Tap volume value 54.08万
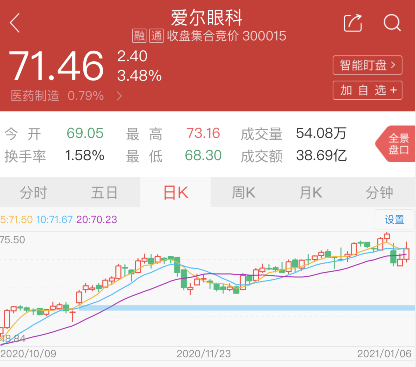The height and width of the screenshot is (367, 416). click(321, 133)
